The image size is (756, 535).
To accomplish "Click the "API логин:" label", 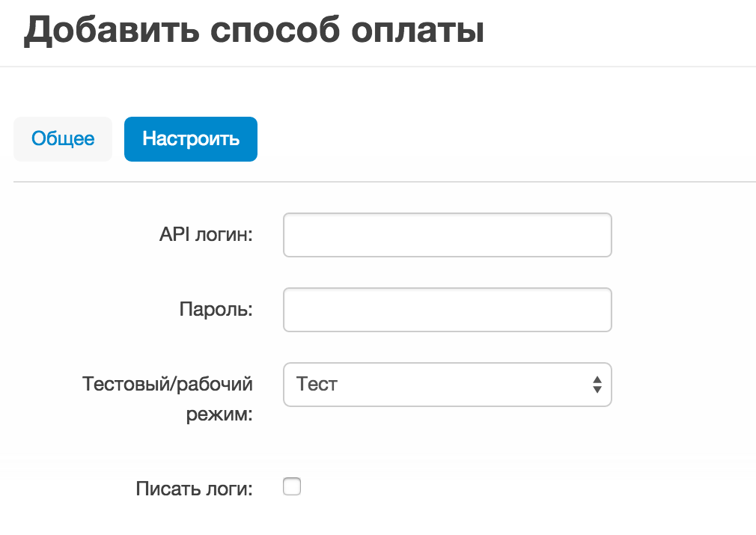I will [206, 235].
